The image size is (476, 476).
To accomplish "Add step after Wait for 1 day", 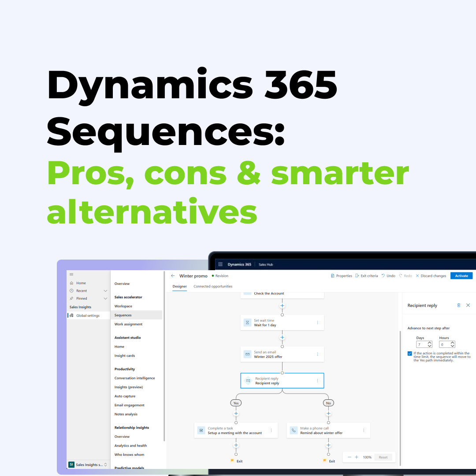I will point(283,338).
